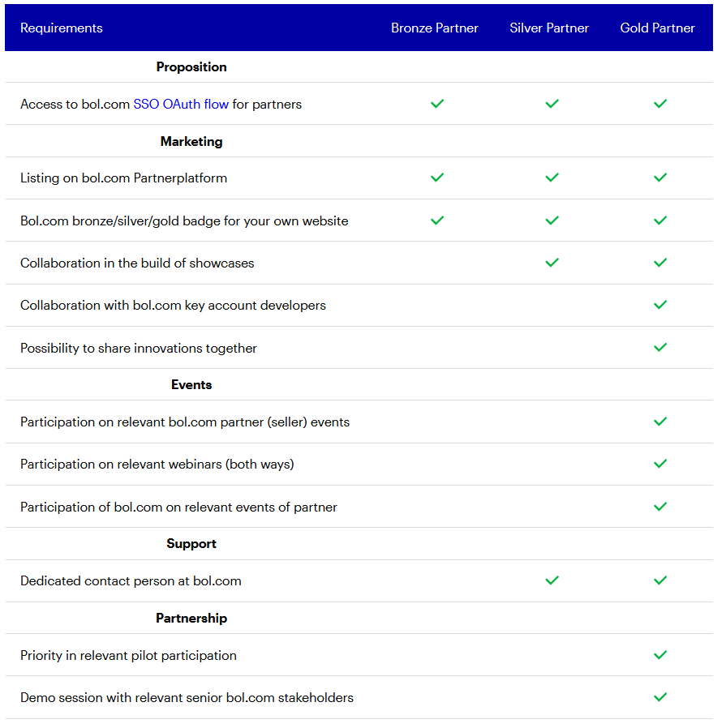Screen dimensions: 726x728
Task: Click the Marketing section heading
Action: (191, 141)
